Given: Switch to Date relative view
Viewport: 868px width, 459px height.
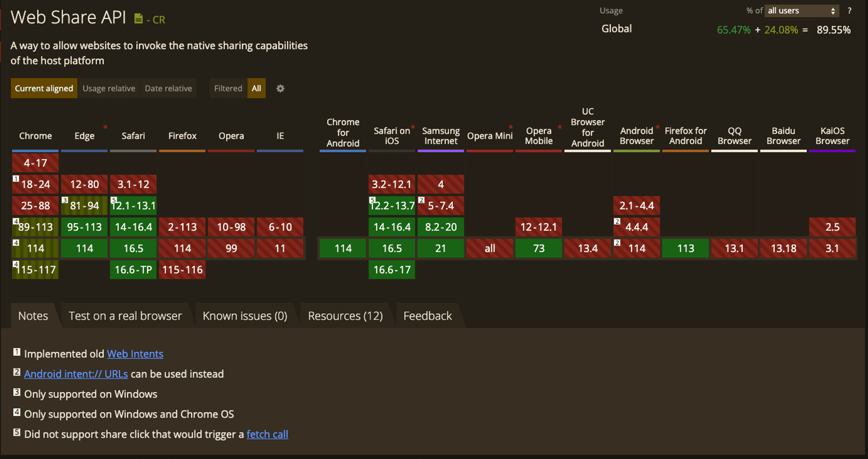Looking at the screenshot, I should coord(168,88).
